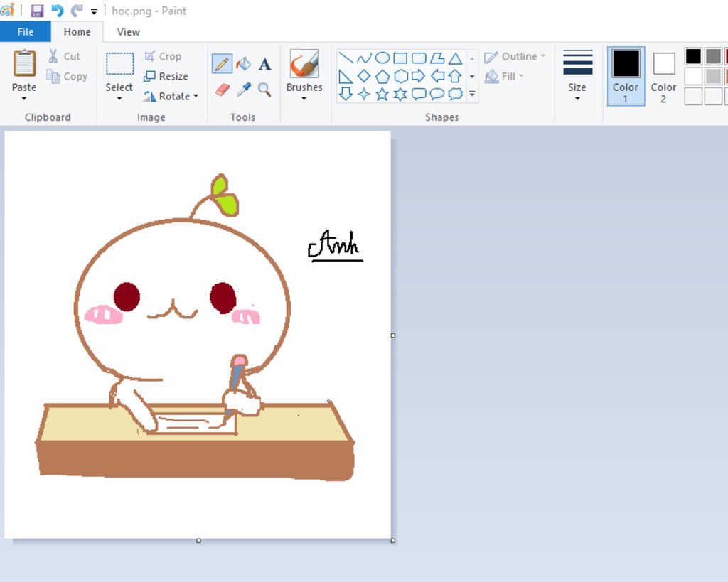Click the Copy button
728x582 pixels.
[68, 76]
